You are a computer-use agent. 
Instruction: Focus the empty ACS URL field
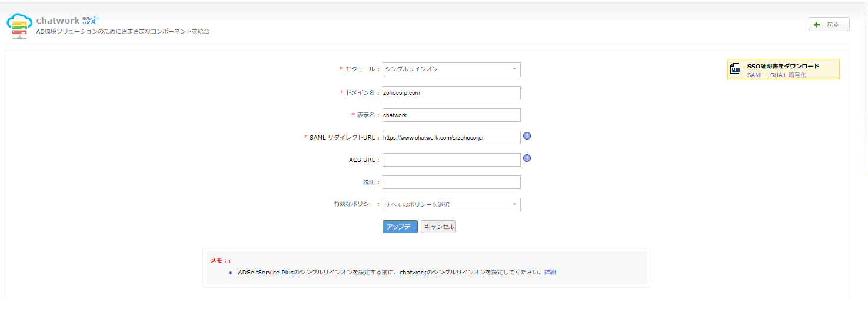pyautogui.click(x=451, y=160)
